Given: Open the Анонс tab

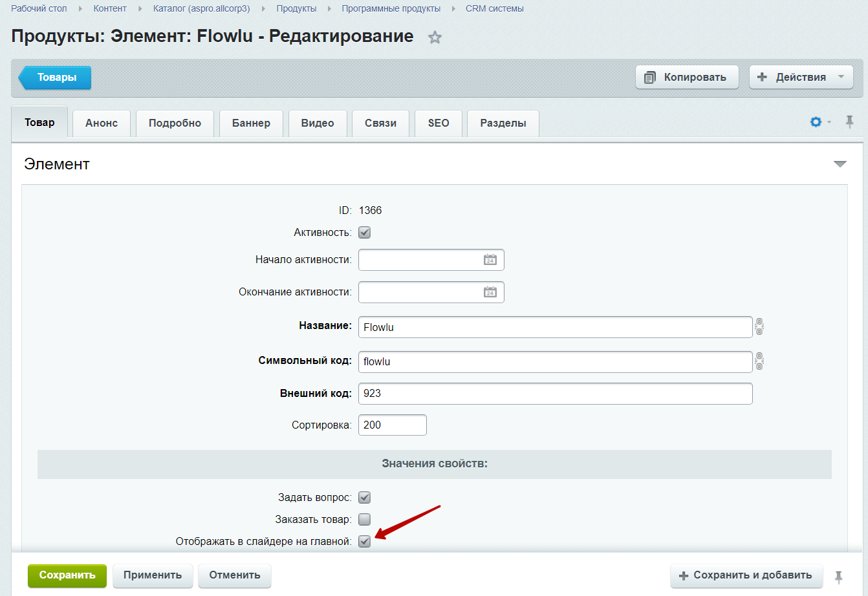Looking at the screenshot, I should click(102, 123).
